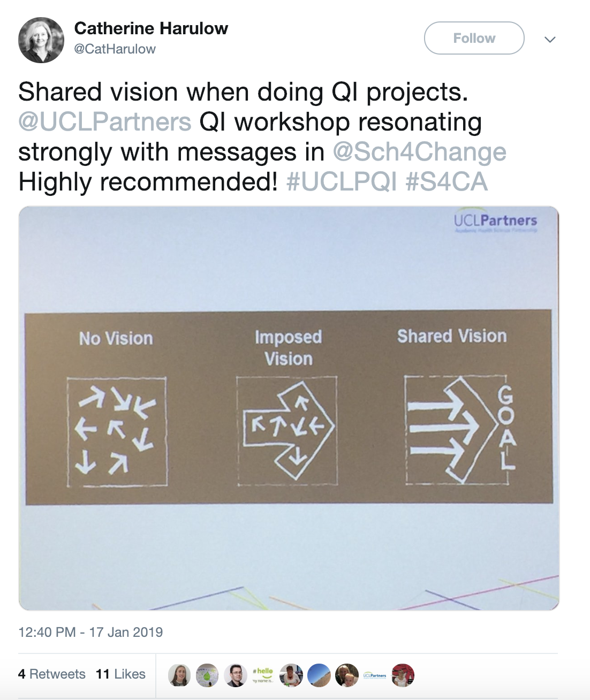Expand the tweet options chevron menu
Image resolution: width=590 pixels, height=700 pixels.
click(550, 39)
